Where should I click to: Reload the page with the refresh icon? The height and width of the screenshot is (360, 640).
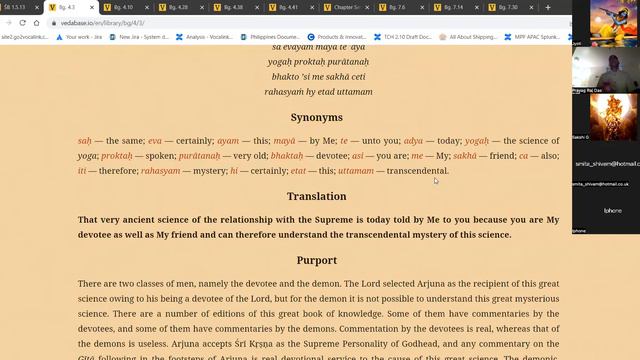click(22, 23)
